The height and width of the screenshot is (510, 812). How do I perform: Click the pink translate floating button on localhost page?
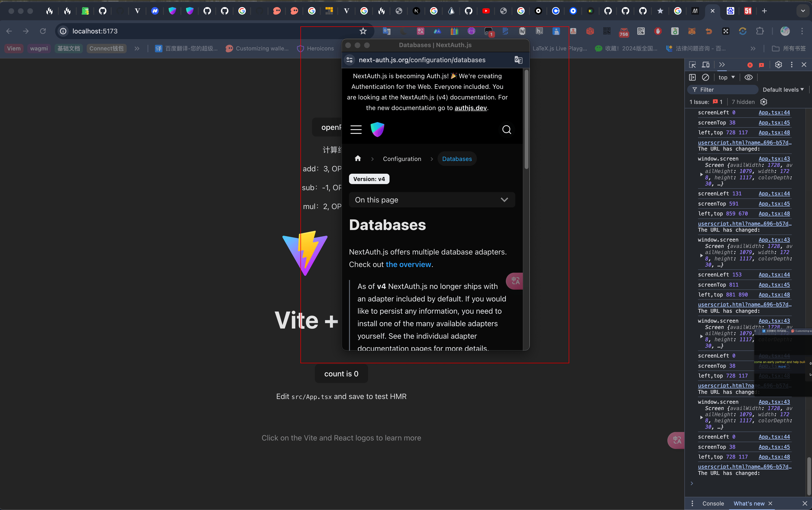pyautogui.click(x=676, y=440)
